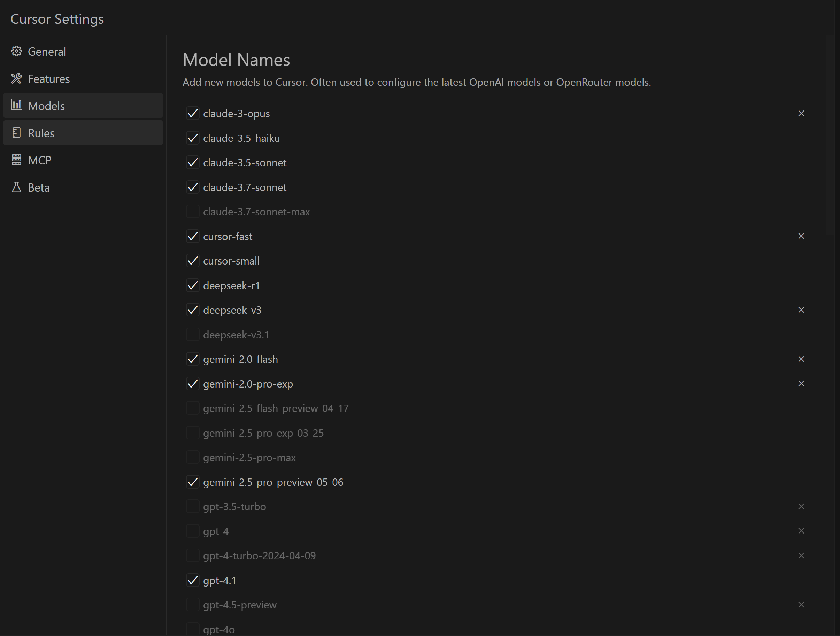Enable the deepseek-v3.1 checkbox
This screenshot has width=840, height=636.
click(x=193, y=335)
